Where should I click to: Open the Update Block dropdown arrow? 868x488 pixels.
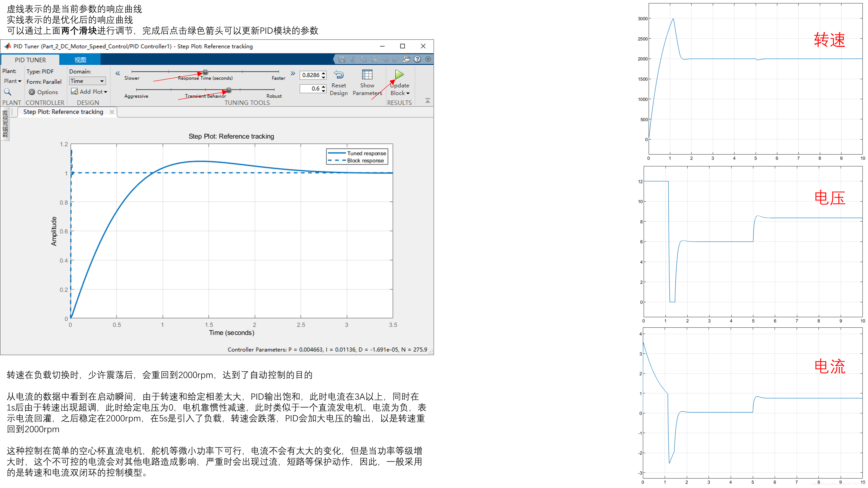tap(408, 93)
